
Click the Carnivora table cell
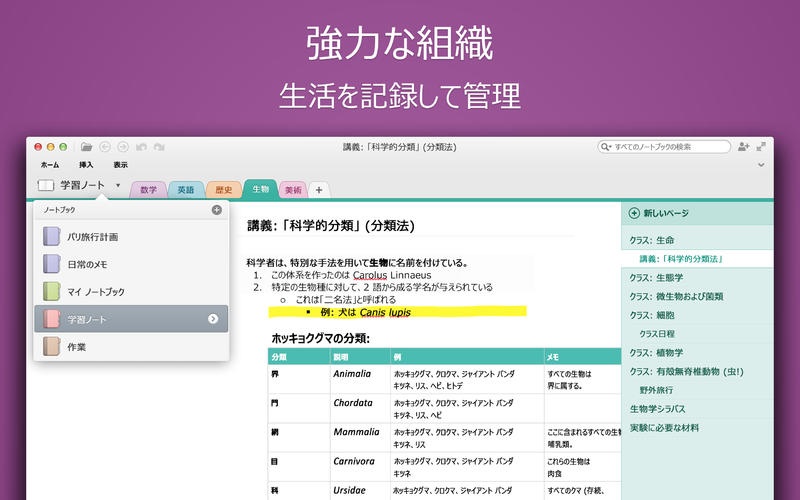coord(360,466)
